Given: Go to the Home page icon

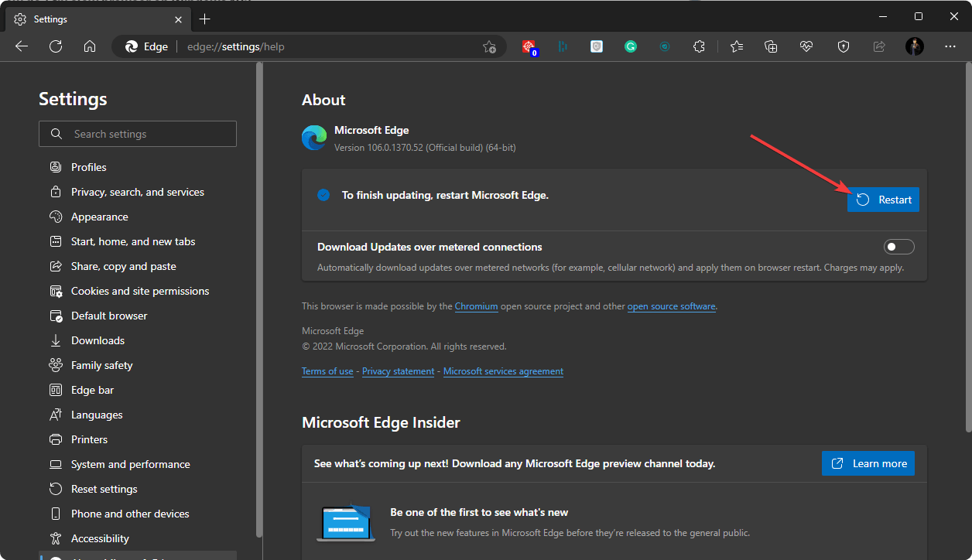Looking at the screenshot, I should 90,46.
